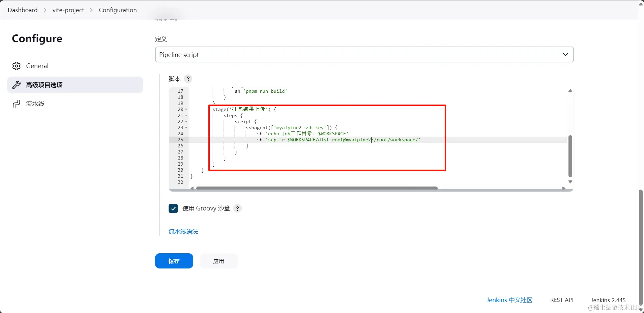Click breadcrumb chevron after Dashboard

[x=45, y=10]
